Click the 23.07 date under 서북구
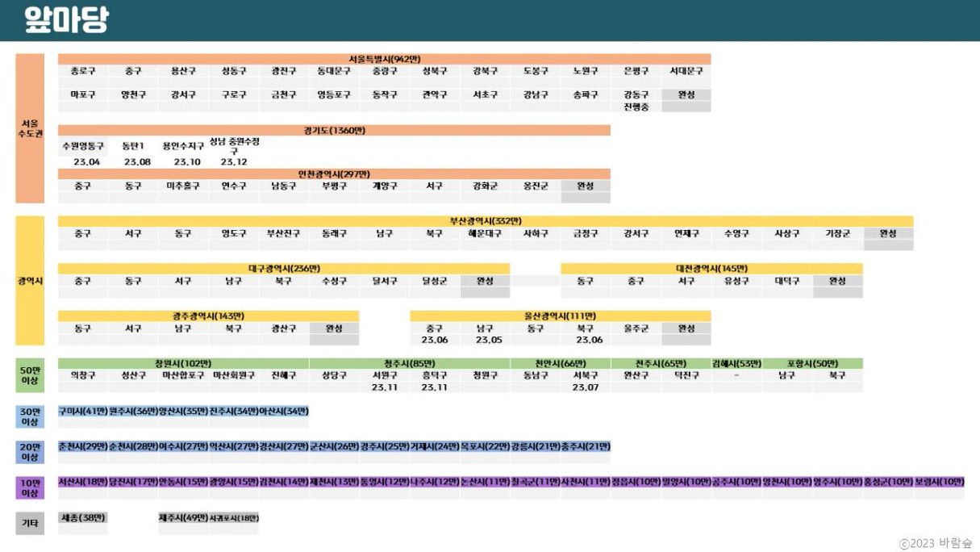The image size is (980, 552). 586,387
